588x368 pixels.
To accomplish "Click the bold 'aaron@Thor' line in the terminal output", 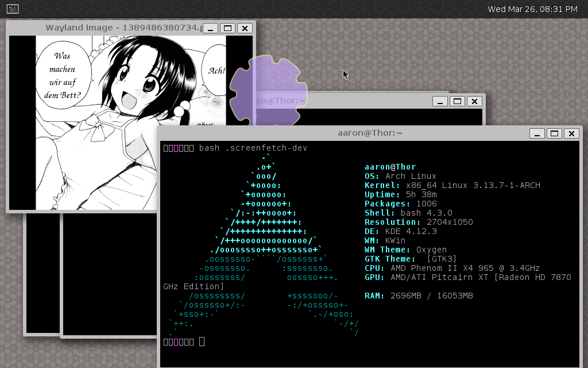I will point(390,167).
